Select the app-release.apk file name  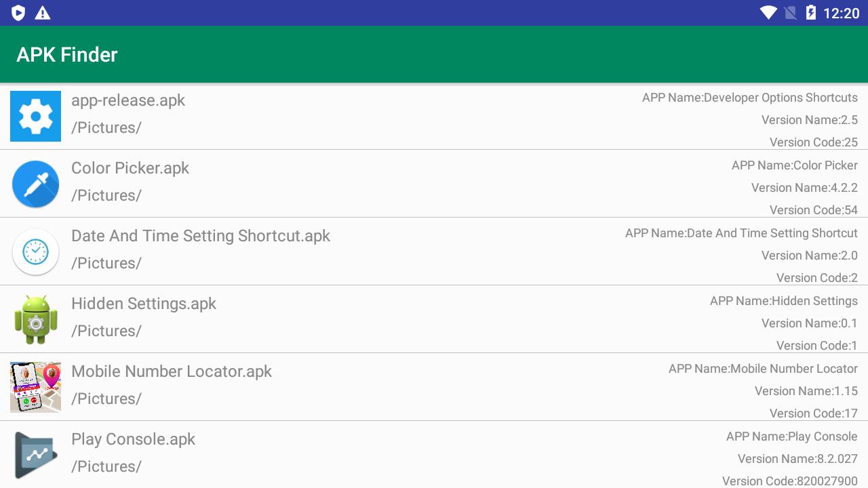pyautogui.click(x=128, y=100)
